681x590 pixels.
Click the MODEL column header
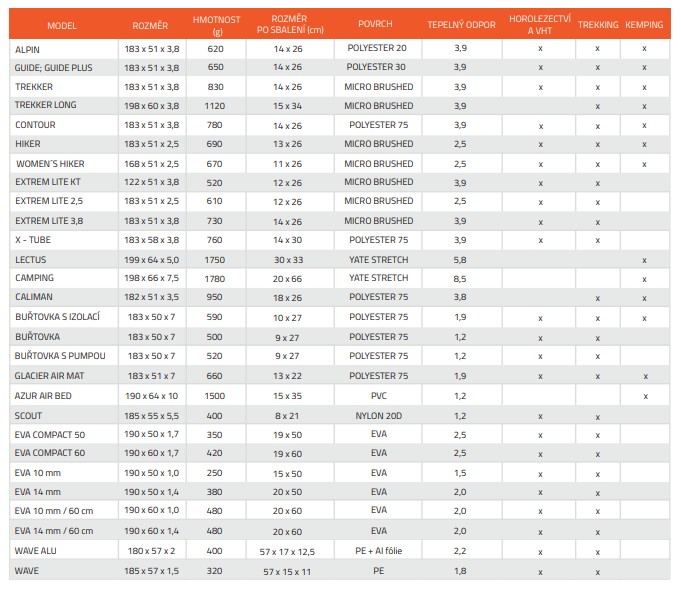tap(62, 26)
